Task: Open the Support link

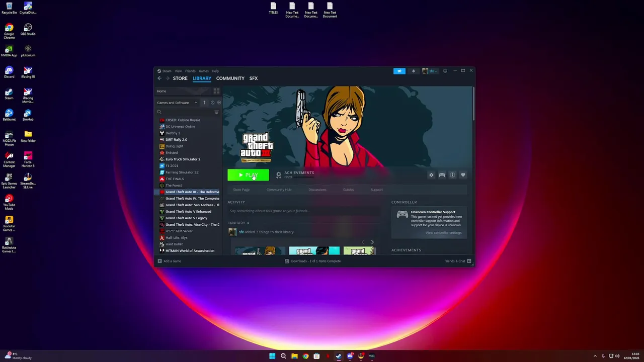Action: (376, 190)
